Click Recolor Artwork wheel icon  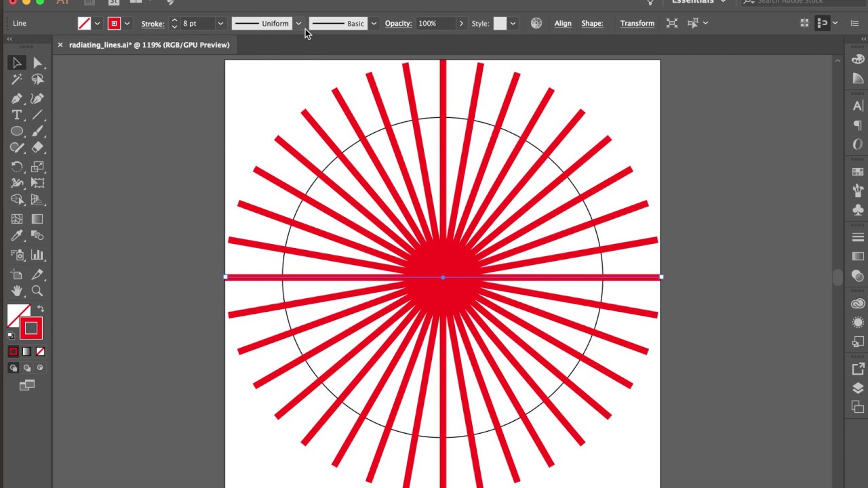click(536, 23)
